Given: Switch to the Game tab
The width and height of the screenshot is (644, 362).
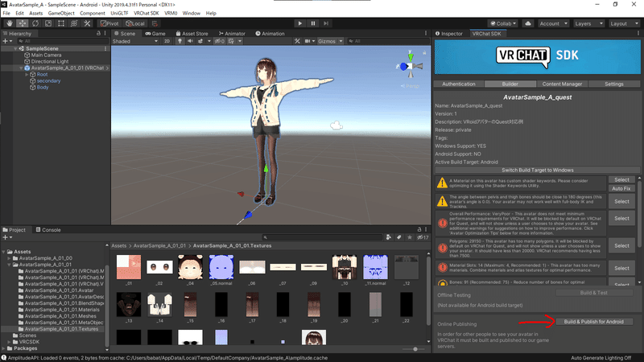Looking at the screenshot, I should (155, 34).
